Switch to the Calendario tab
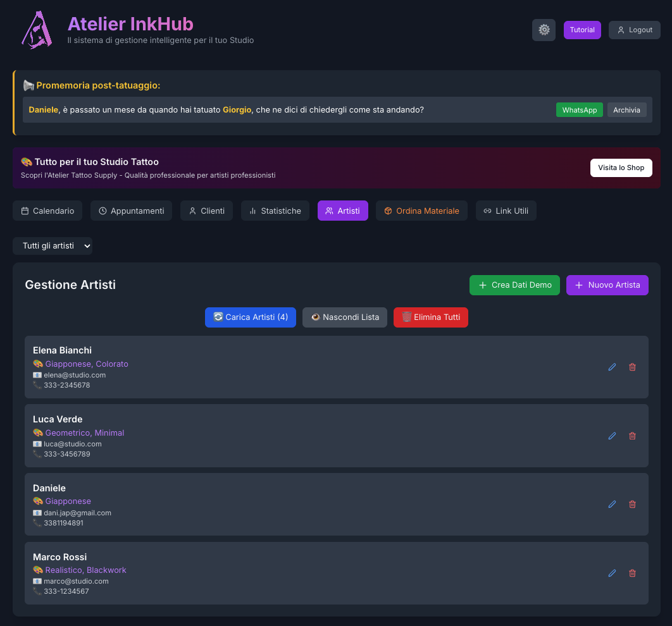 click(x=47, y=211)
